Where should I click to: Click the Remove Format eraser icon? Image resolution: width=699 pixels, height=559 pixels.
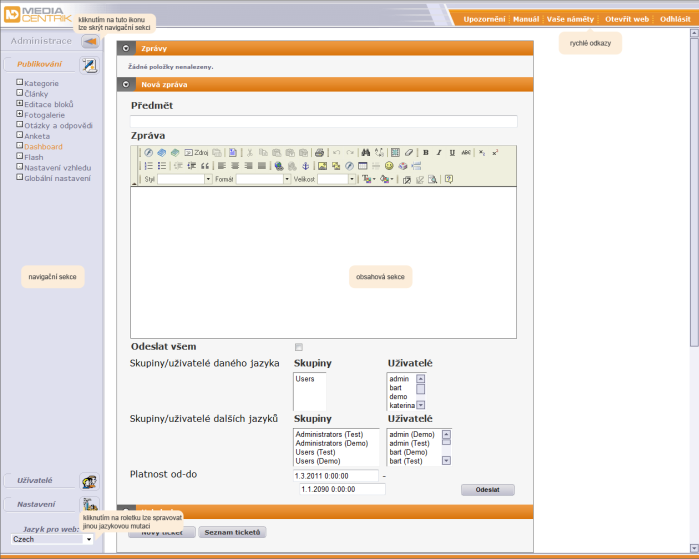pyautogui.click(x=408, y=153)
